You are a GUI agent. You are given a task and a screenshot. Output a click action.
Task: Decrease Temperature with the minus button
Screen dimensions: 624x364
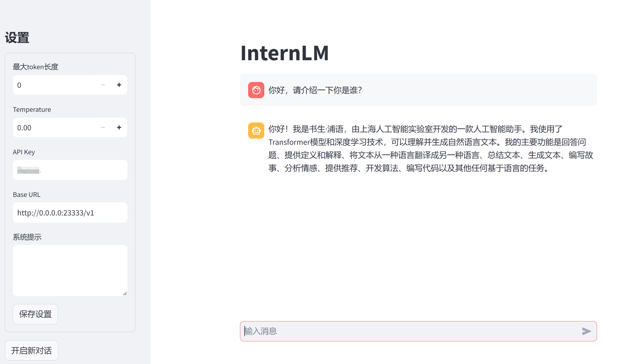103,127
